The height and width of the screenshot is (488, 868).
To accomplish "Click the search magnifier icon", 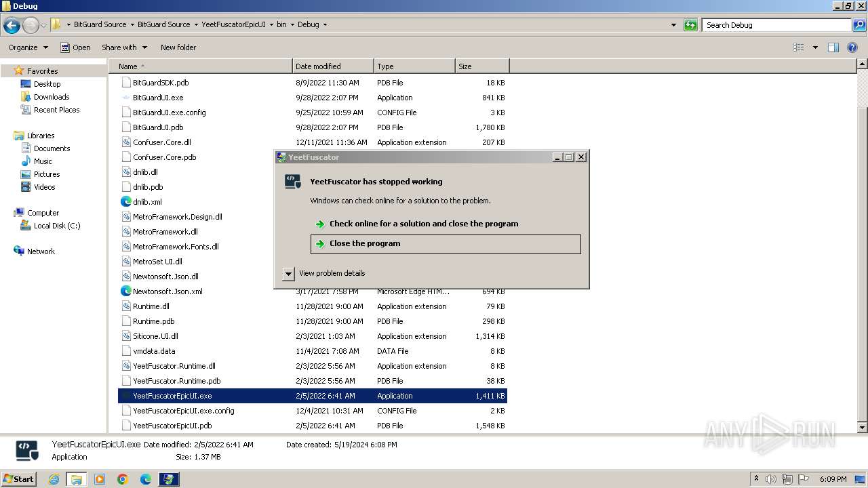I will [859, 25].
